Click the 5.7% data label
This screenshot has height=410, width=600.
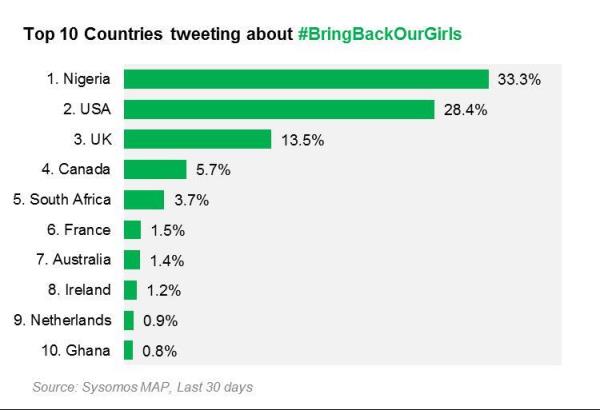click(212, 170)
